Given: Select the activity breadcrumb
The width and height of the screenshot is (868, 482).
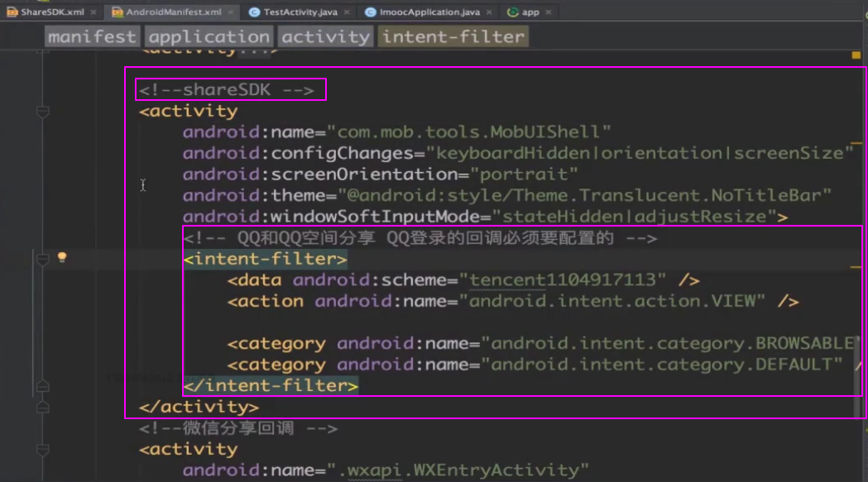Looking at the screenshot, I should pos(325,36).
